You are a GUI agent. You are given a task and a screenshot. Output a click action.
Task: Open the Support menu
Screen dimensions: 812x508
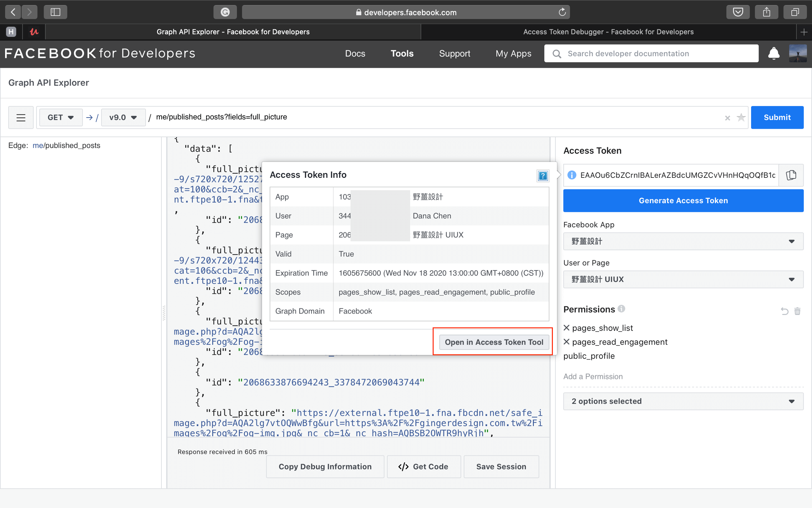[454, 54]
